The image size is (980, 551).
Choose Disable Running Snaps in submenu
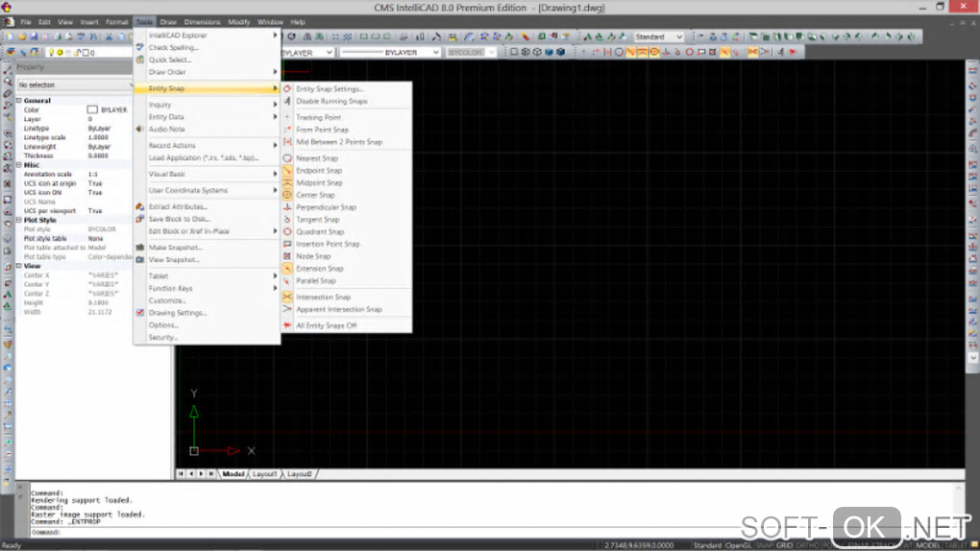tap(347, 101)
